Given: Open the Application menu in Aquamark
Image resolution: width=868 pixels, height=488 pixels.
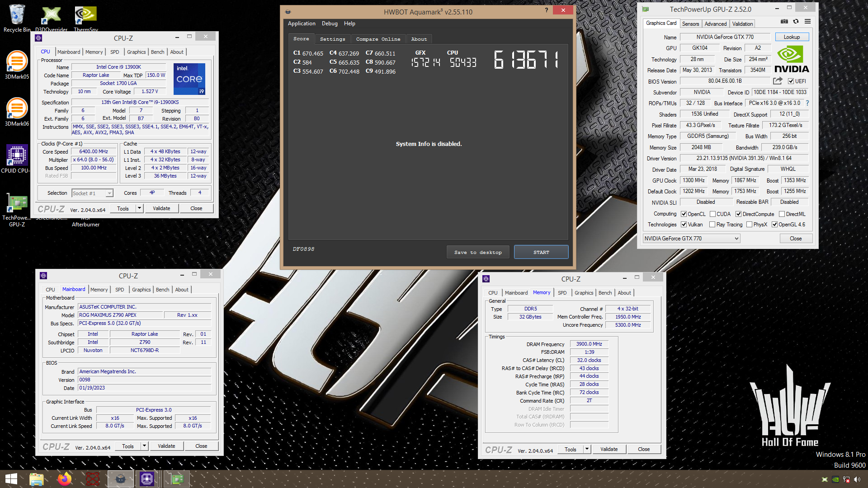Looking at the screenshot, I should 302,23.
